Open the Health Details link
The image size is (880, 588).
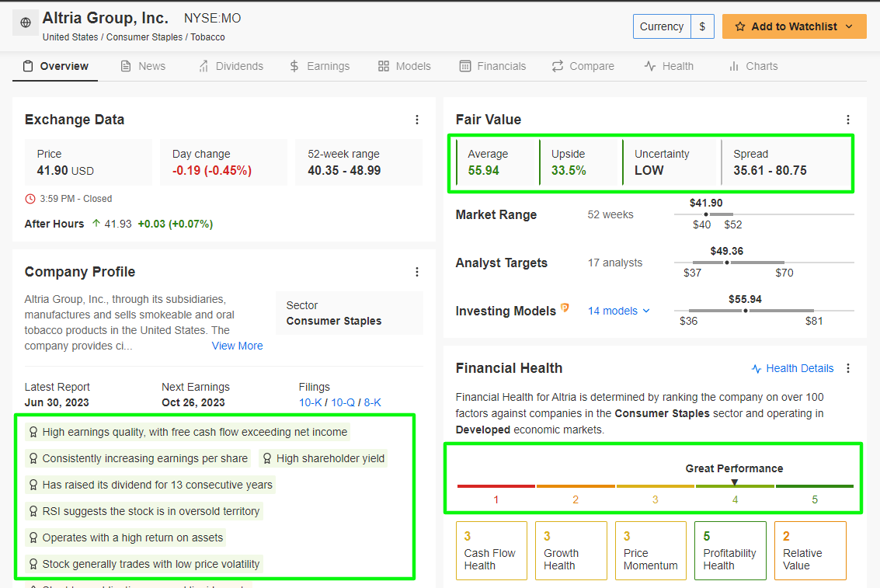tap(792, 369)
